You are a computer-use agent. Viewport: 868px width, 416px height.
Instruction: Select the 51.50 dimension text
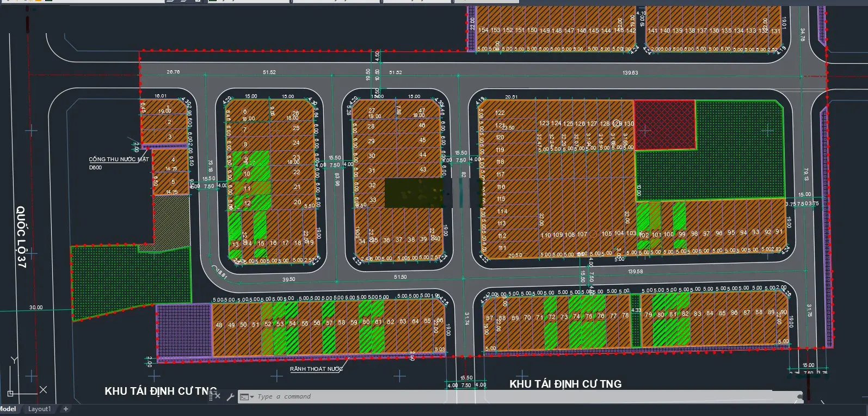pyautogui.click(x=400, y=277)
